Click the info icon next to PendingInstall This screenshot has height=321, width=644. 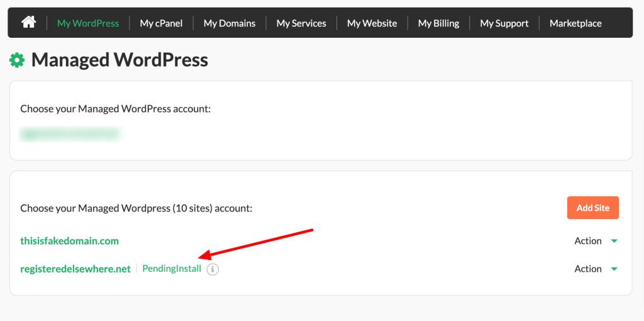(x=213, y=269)
